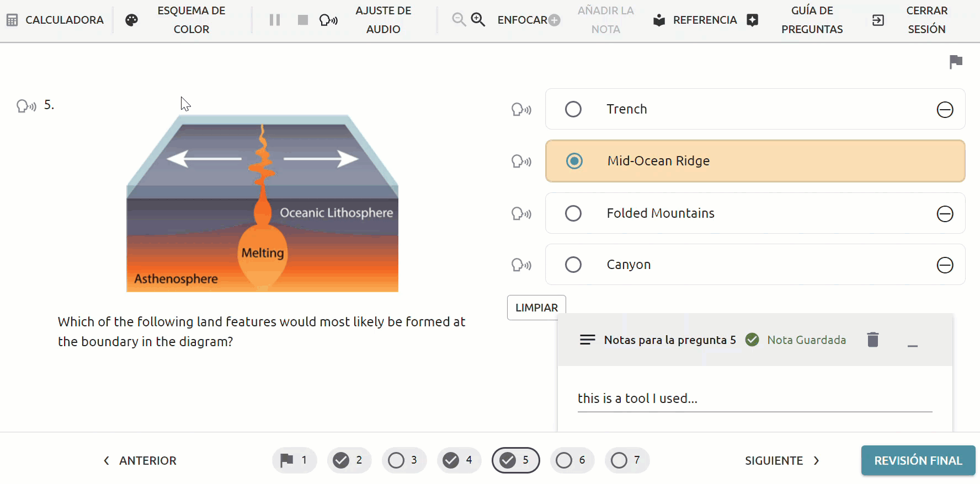Select the Folded Mountains radio button
The image size is (980, 484).
573,213
